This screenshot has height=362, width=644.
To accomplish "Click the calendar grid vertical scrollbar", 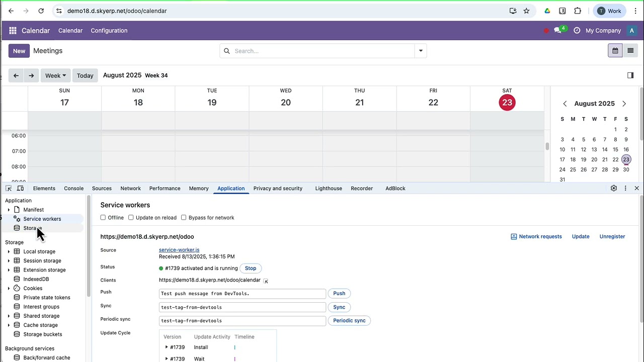I will tap(547, 146).
